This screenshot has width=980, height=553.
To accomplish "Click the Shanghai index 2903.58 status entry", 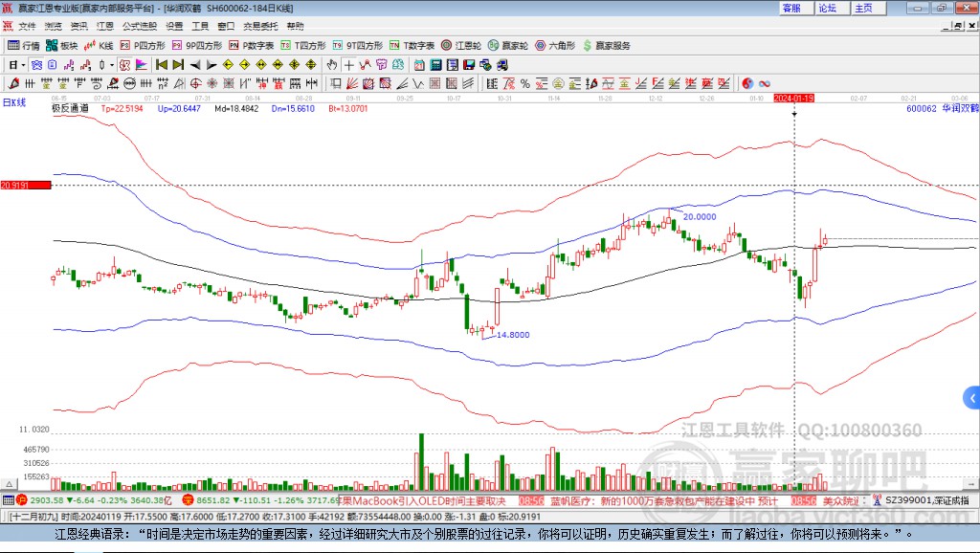I will [x=94, y=500].
